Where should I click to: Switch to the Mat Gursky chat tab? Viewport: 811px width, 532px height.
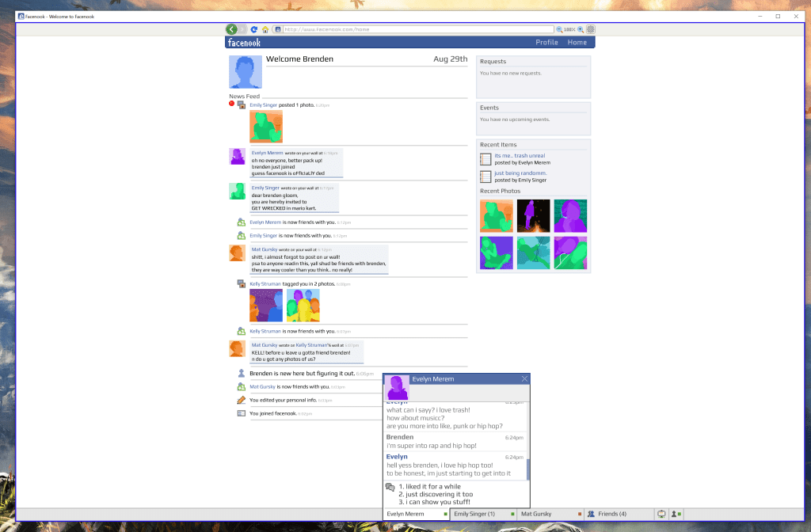[x=539, y=514]
